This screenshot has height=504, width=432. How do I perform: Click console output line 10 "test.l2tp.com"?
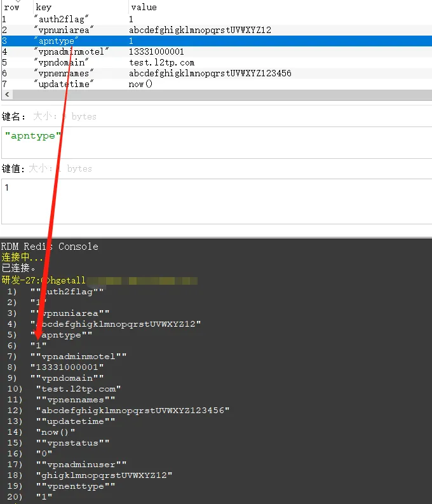click(78, 388)
